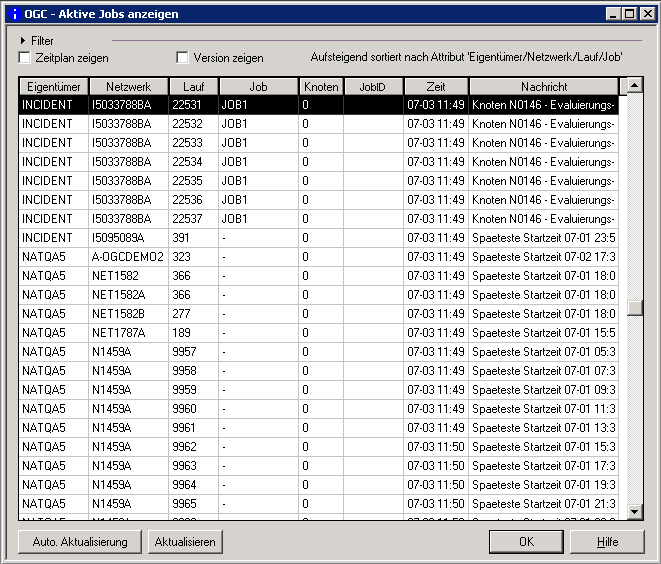Click the vertical scrollbar thumb
This screenshot has height=564, width=661.
pos(634,307)
